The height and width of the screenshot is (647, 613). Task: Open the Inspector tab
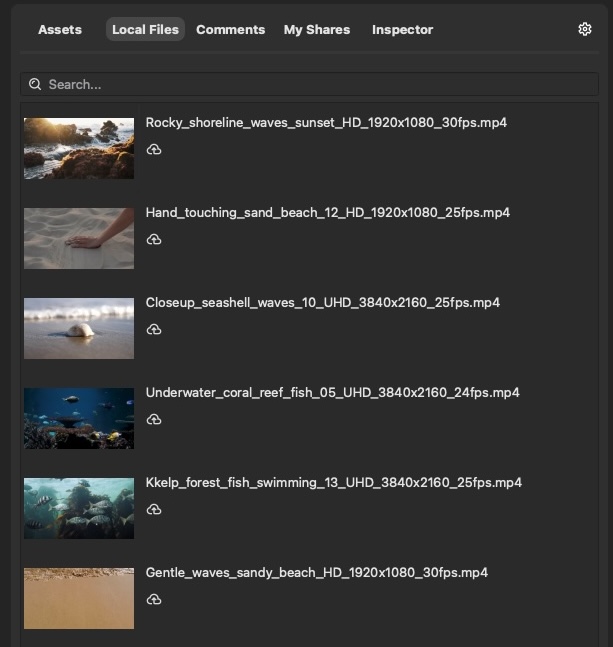(402, 30)
